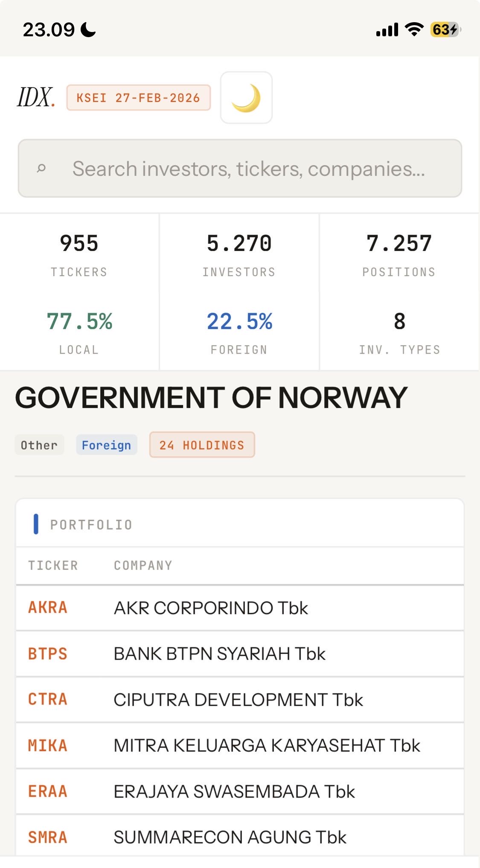This screenshot has width=480, height=868.
Task: Tap the cellular signal bars icon
Action: (387, 30)
